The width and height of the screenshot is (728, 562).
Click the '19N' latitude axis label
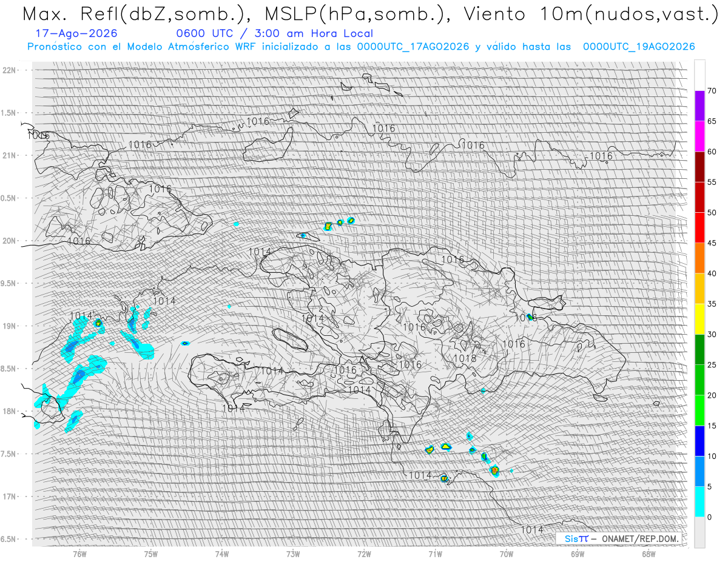coord(10,326)
